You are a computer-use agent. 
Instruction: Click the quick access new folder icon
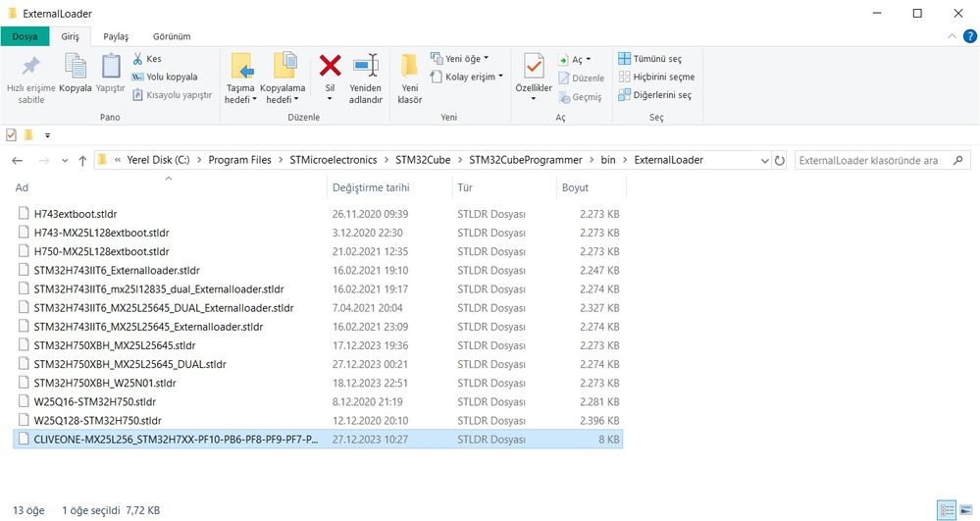[x=28, y=134]
